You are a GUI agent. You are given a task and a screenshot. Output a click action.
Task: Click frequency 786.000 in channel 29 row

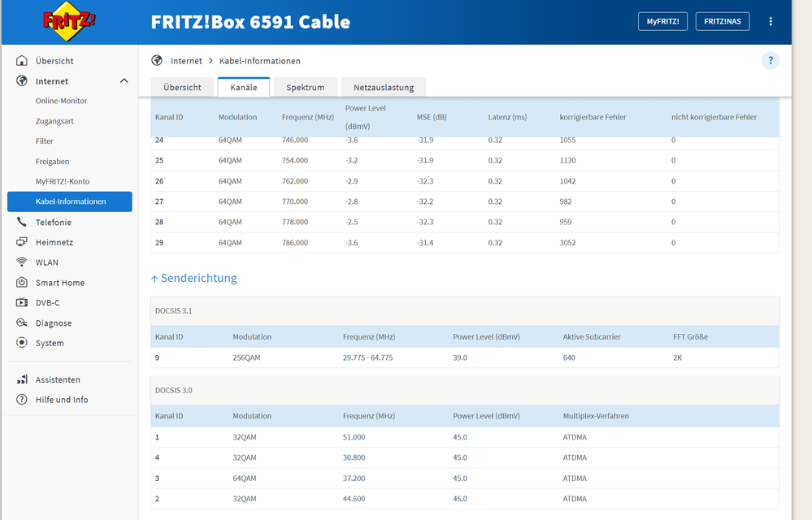click(295, 243)
